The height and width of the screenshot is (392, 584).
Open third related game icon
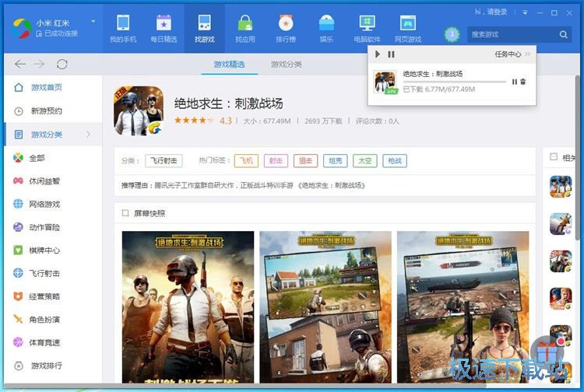point(561,261)
